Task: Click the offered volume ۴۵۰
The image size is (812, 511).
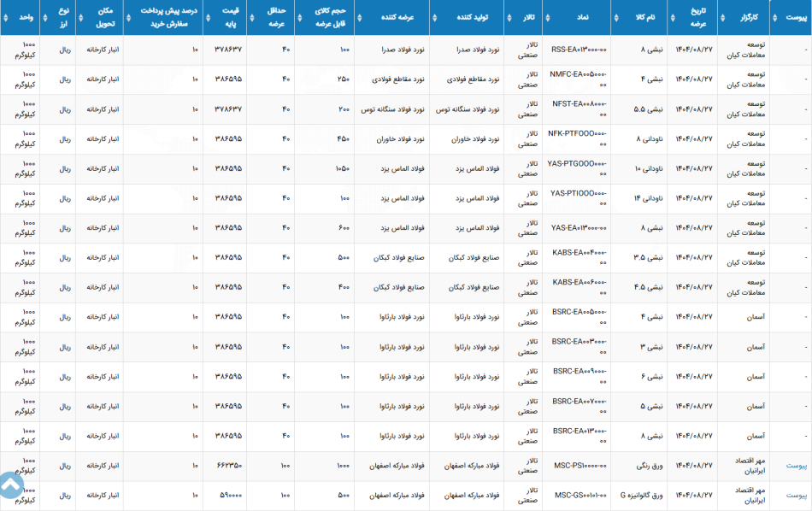Action: point(344,138)
